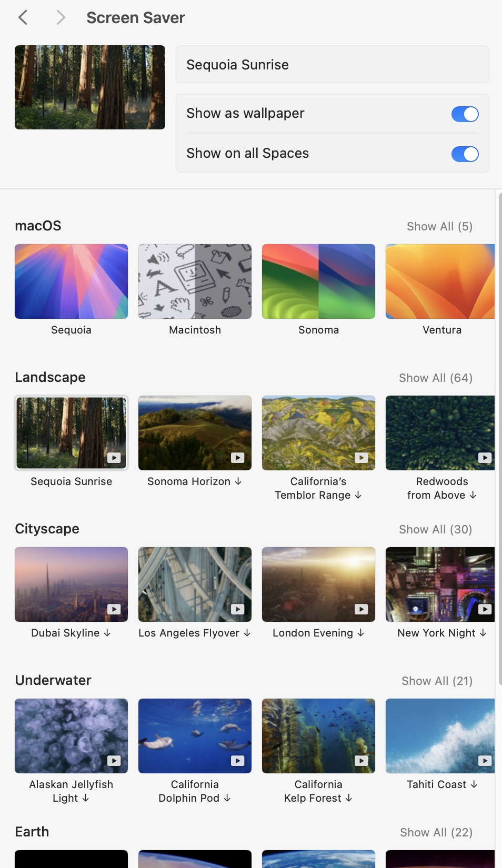Click Show All (21) for Underwater

tap(437, 681)
